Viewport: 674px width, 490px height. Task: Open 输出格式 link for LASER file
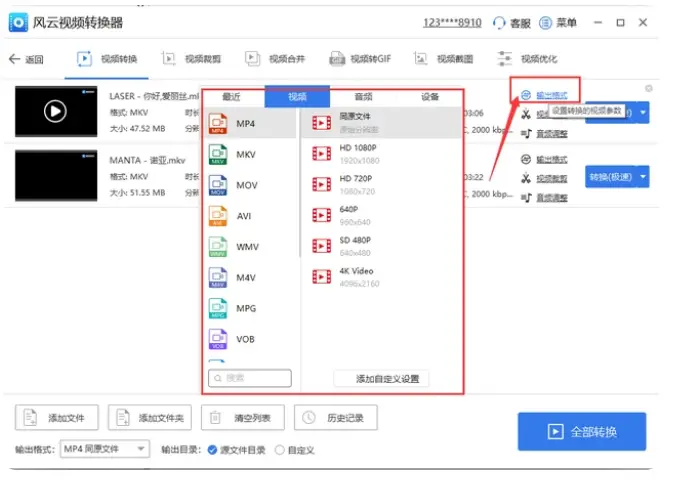click(552, 95)
